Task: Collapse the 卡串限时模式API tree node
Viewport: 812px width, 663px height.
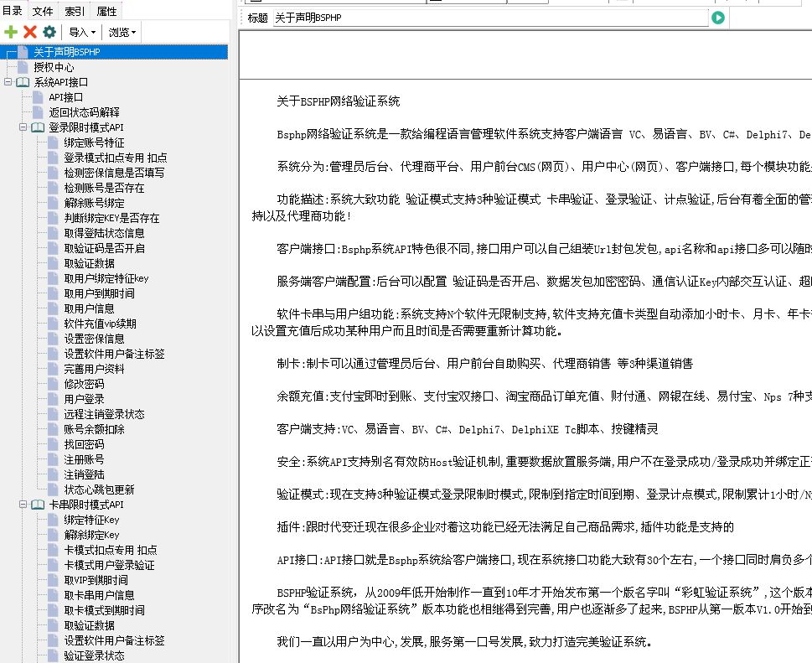Action: coord(23,504)
